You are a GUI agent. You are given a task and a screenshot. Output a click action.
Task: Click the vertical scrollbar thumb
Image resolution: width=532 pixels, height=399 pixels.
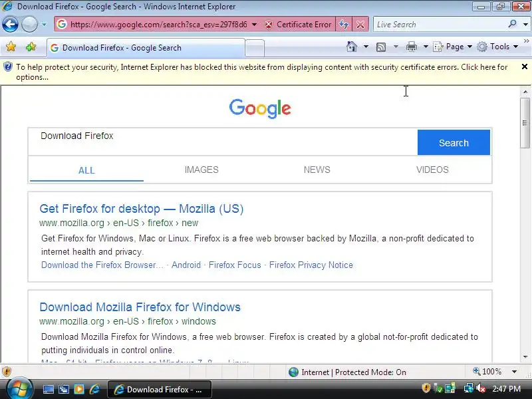(525, 123)
